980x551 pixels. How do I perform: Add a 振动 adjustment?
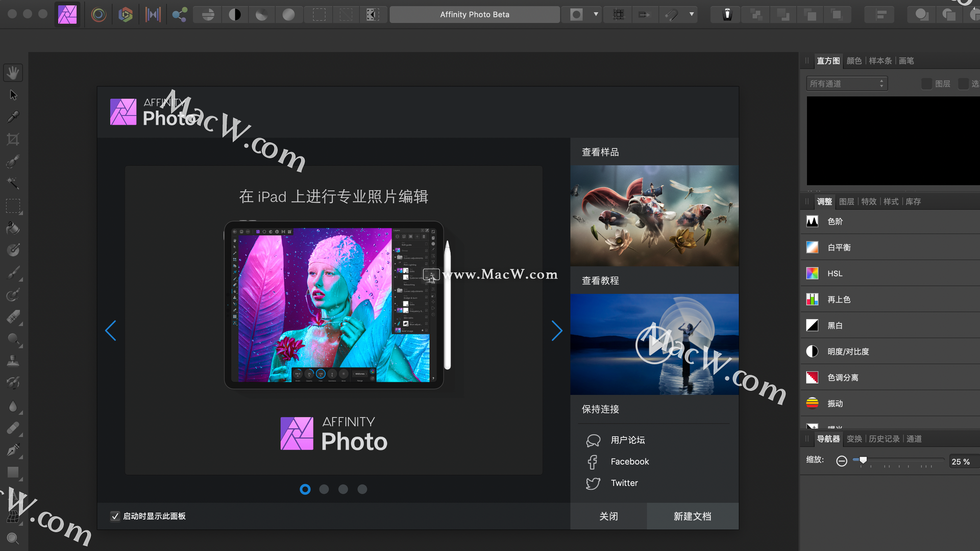click(890, 404)
